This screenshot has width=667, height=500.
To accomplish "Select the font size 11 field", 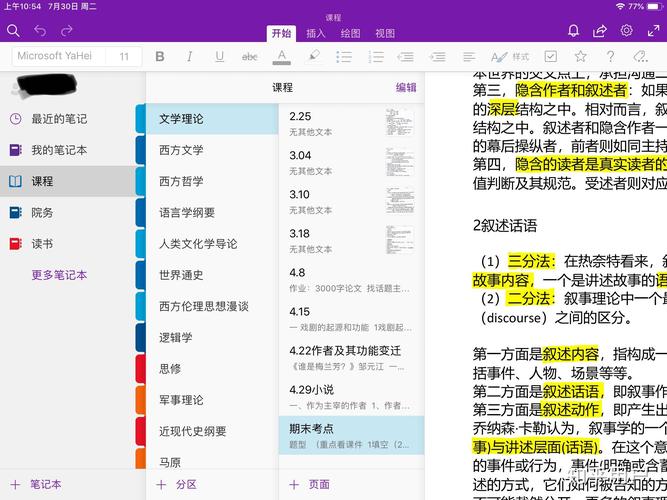I will (124, 56).
